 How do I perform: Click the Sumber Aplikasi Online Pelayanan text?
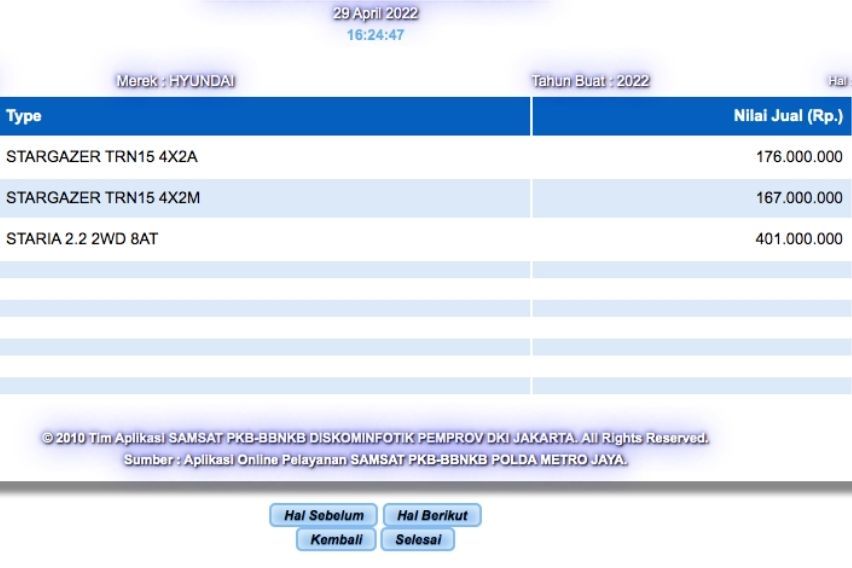point(375,460)
